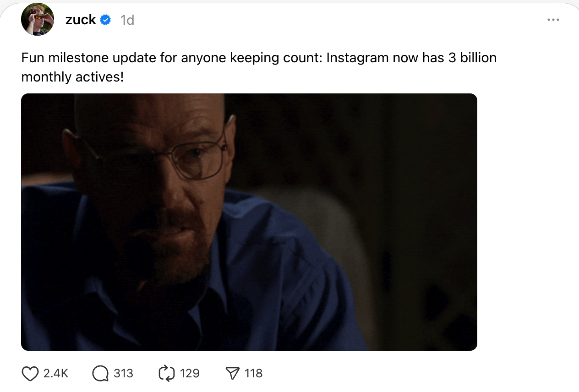The height and width of the screenshot is (392, 579).
Task: Open zuck's round profile avatar
Action: click(38, 19)
